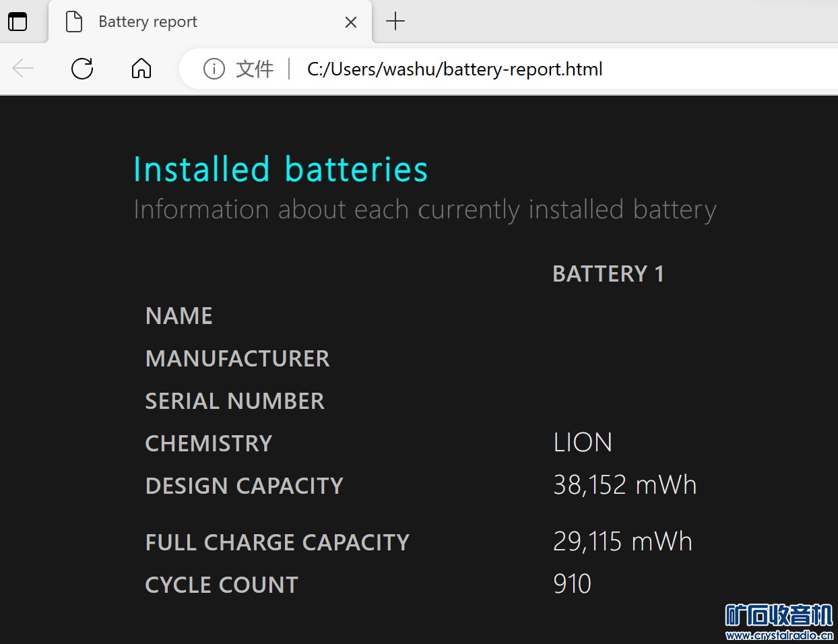The height and width of the screenshot is (644, 838).
Task: Click the DESIGN CAPACITY label
Action: point(244,486)
